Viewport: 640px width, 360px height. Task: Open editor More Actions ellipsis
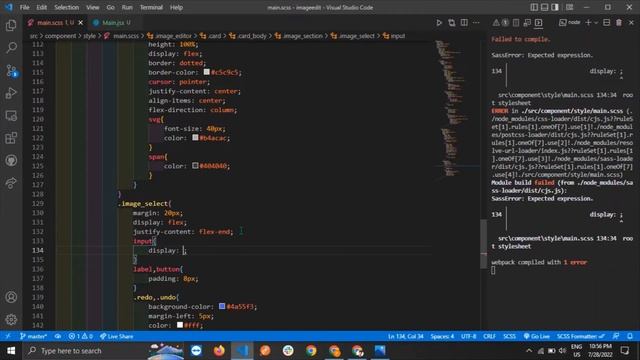[476, 23]
